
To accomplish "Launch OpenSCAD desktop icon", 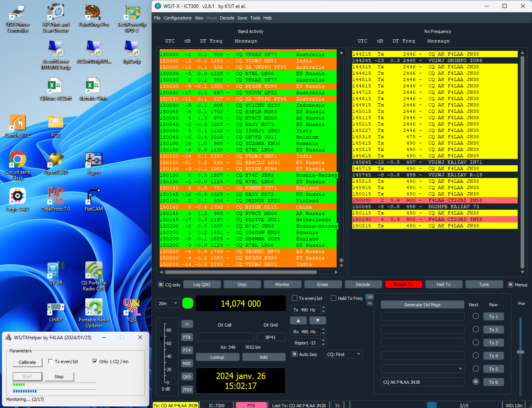I will click(x=56, y=163).
